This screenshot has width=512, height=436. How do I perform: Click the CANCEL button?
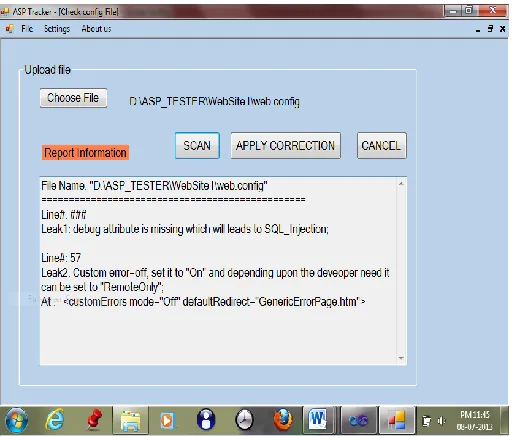click(x=381, y=146)
